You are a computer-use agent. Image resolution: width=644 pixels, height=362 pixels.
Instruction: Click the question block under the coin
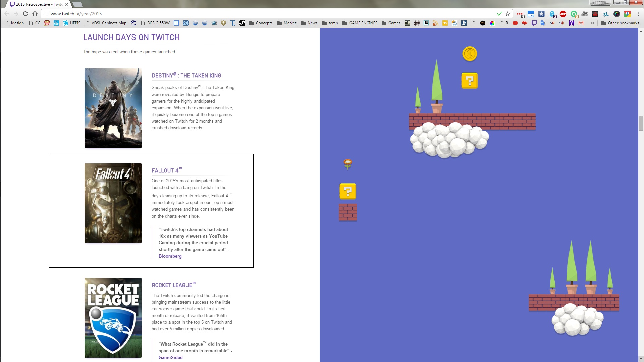point(470,81)
